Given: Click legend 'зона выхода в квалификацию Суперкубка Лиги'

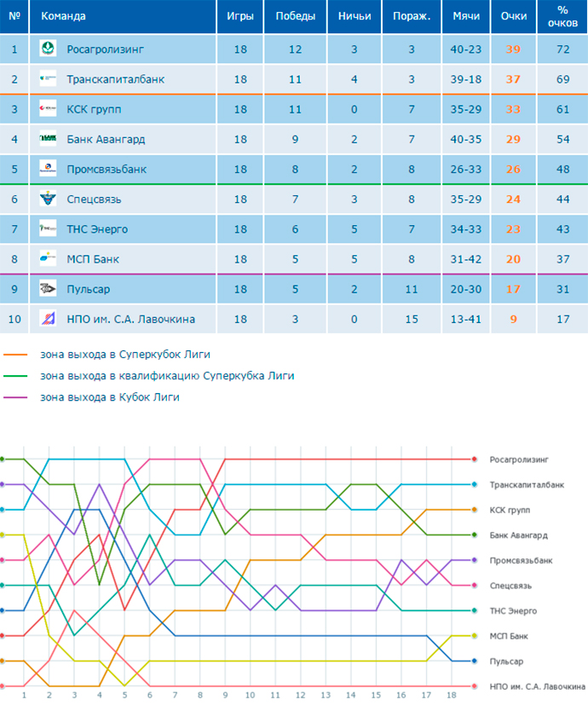Looking at the screenshot, I should pyautogui.click(x=167, y=376).
